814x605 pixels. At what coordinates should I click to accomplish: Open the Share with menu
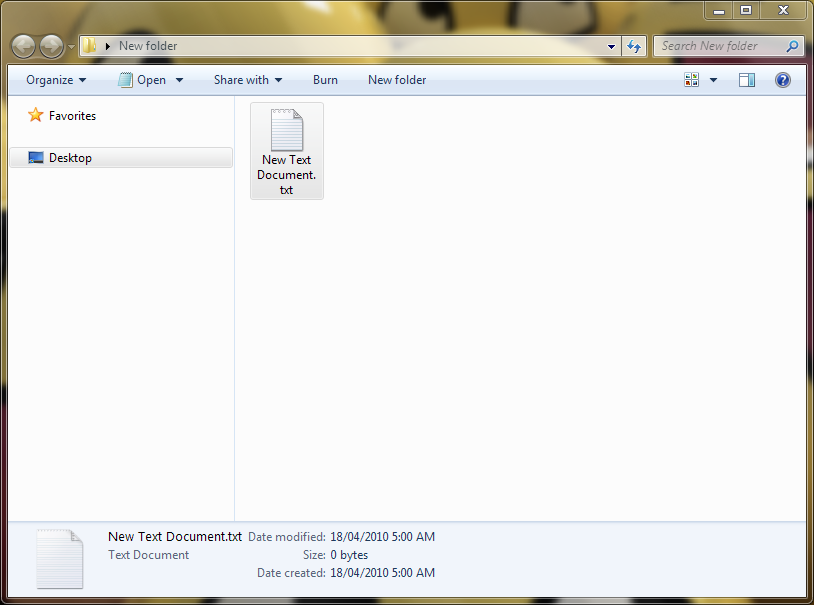coord(248,80)
